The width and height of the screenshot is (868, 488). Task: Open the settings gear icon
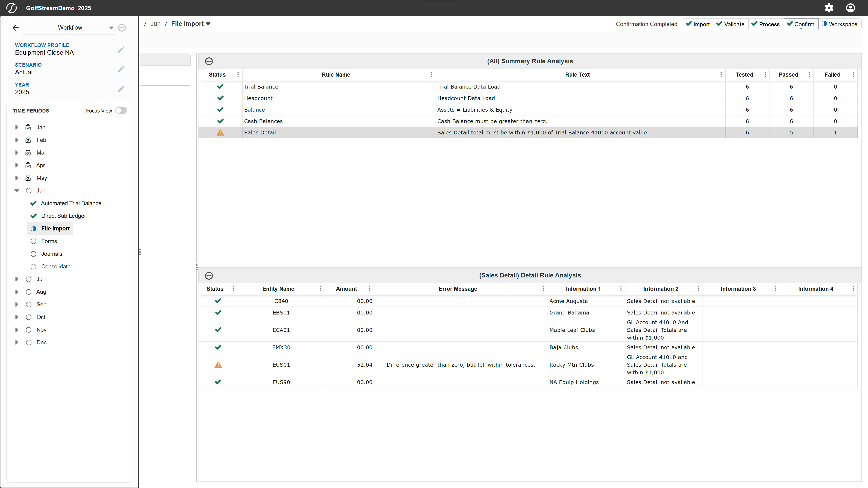tap(829, 8)
